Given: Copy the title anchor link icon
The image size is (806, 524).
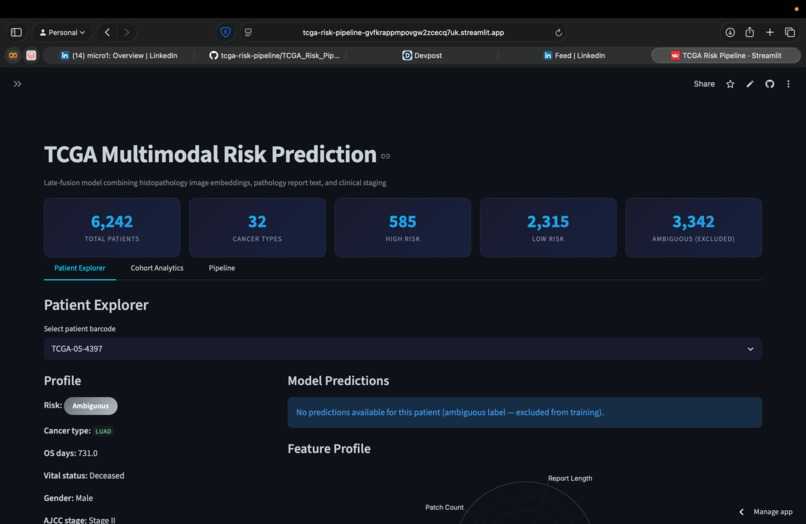Looking at the screenshot, I should pyautogui.click(x=386, y=156).
